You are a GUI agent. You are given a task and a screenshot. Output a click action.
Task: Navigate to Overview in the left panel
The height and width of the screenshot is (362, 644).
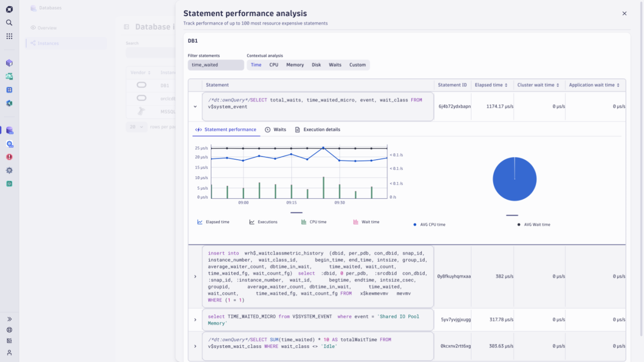pyautogui.click(x=47, y=28)
